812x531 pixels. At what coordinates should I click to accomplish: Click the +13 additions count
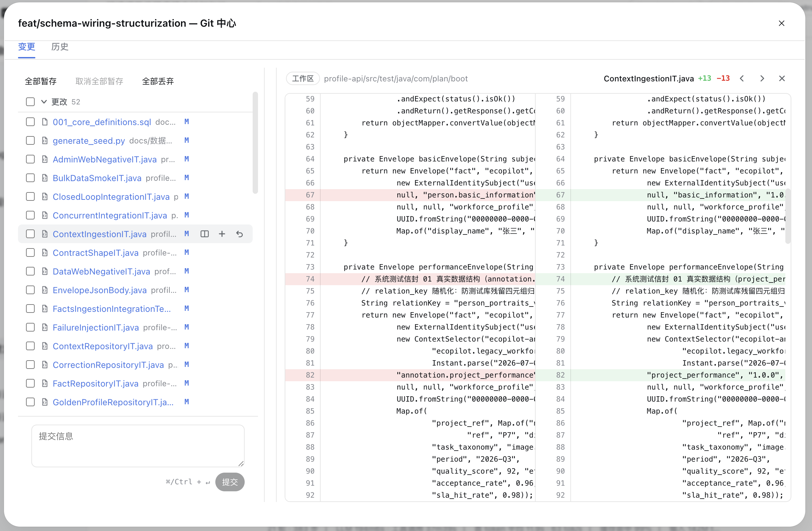705,78
